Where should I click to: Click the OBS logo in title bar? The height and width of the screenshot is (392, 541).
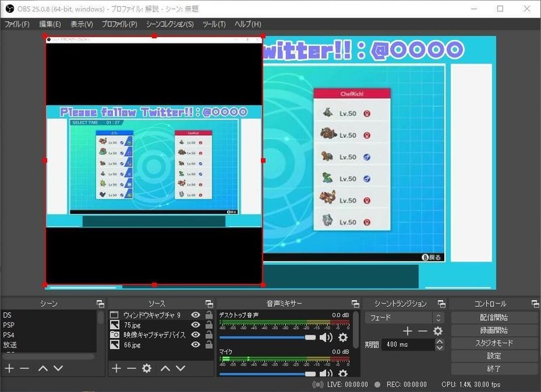pos(9,9)
